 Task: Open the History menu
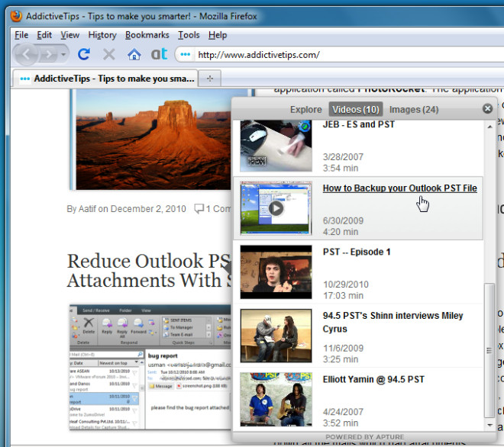point(102,35)
